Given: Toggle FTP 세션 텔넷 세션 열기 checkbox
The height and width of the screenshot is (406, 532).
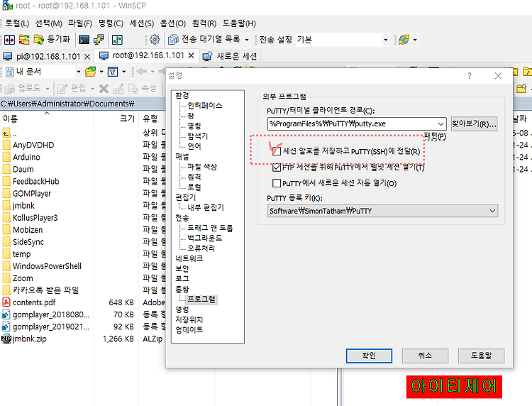Looking at the screenshot, I should (x=277, y=168).
